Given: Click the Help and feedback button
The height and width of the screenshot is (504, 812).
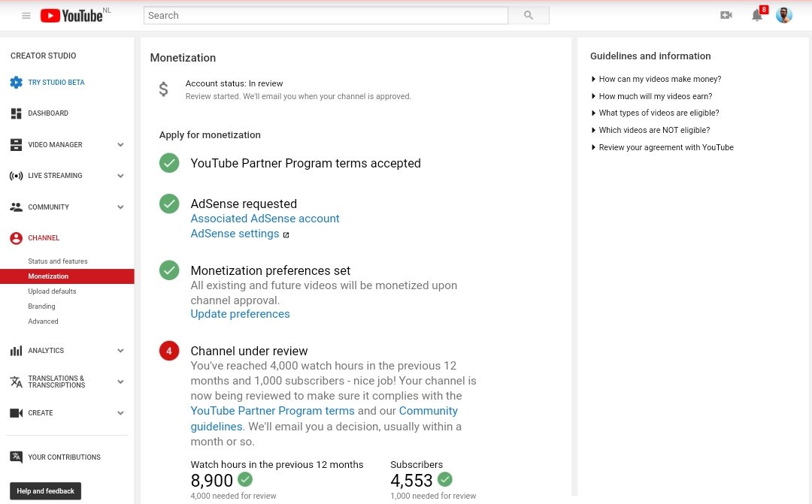Looking at the screenshot, I should pyautogui.click(x=46, y=491).
